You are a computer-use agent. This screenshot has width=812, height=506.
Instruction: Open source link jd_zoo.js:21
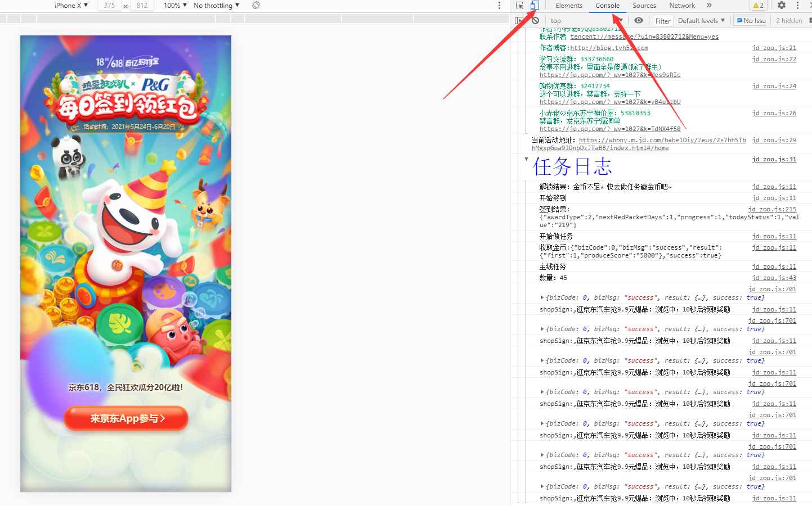[774, 48]
